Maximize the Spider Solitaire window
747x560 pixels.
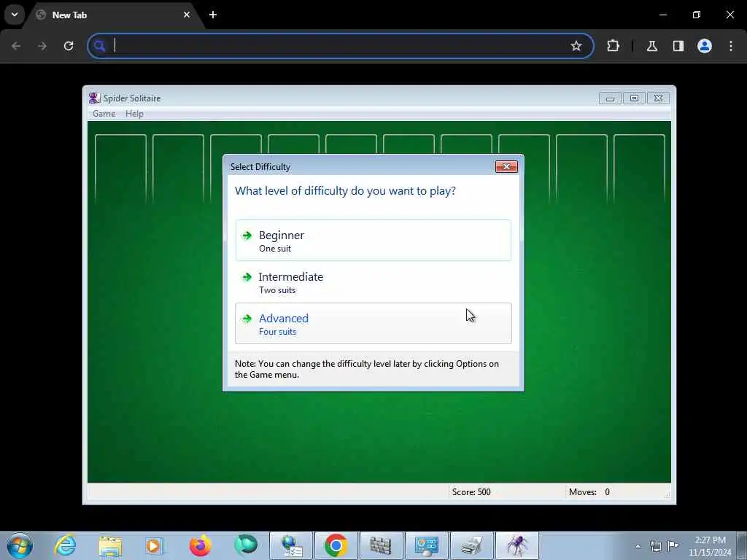pyautogui.click(x=634, y=98)
